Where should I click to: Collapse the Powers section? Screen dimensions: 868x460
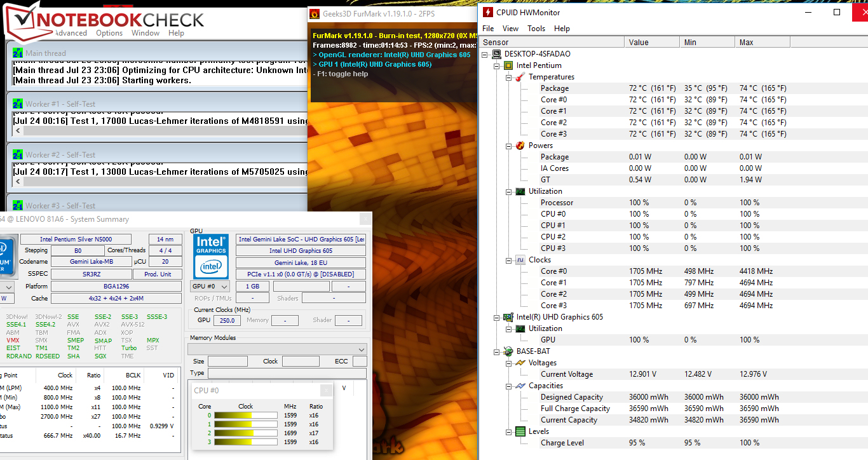click(509, 145)
